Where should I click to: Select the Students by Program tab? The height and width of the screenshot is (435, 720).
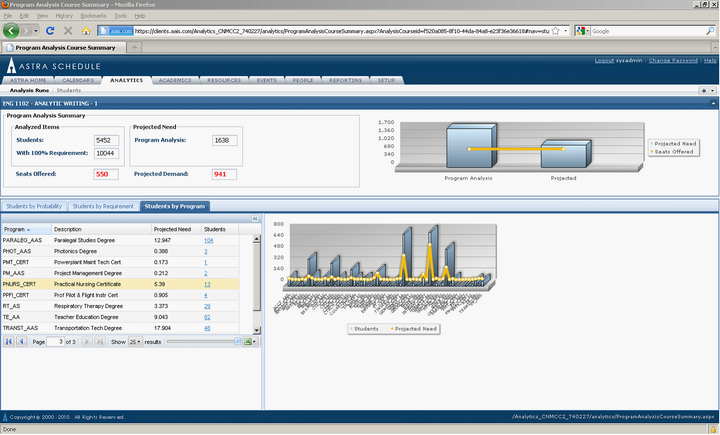175,206
